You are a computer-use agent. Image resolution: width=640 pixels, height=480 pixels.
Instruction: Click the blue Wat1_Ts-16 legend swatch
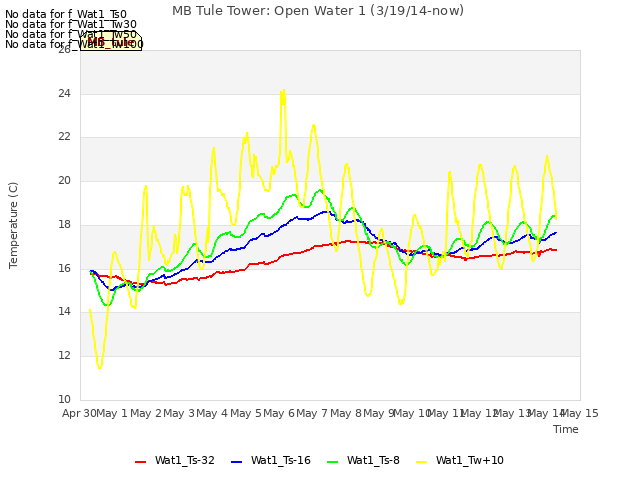pos(236,462)
